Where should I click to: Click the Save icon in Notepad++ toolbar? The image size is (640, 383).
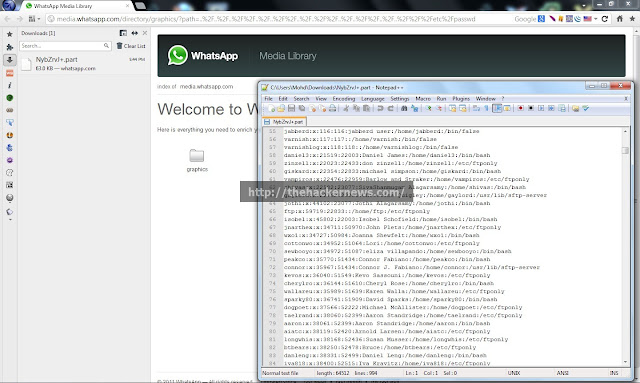tap(291, 108)
